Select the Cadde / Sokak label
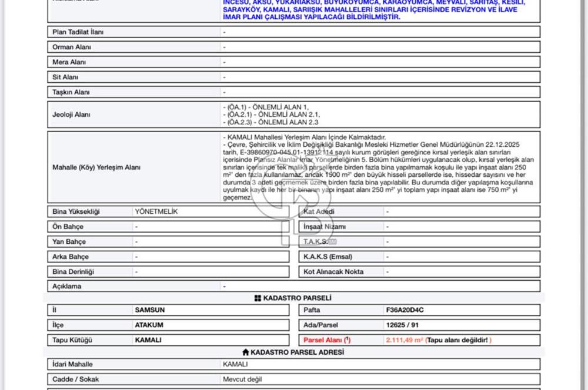 coord(76,379)
